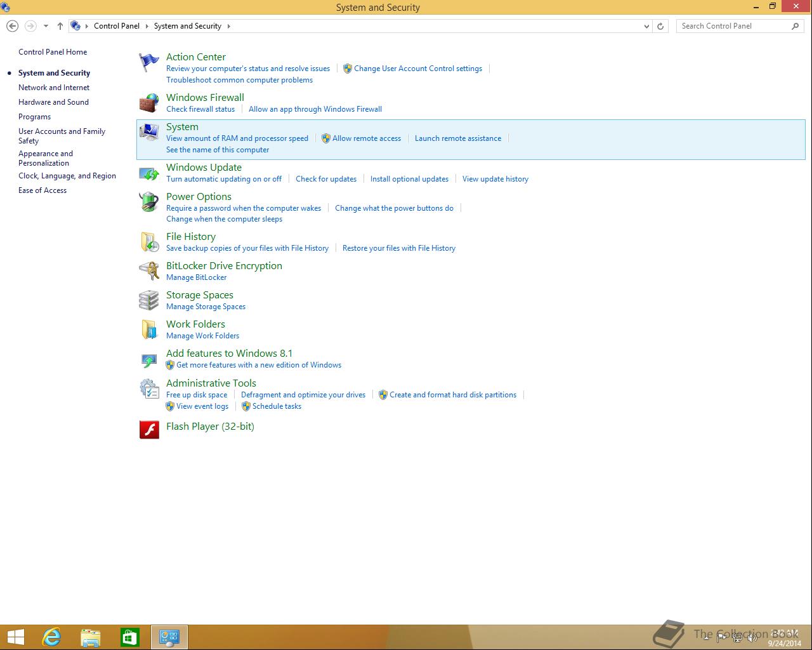
Task: Click Manage BitLocker link
Action: tap(196, 277)
